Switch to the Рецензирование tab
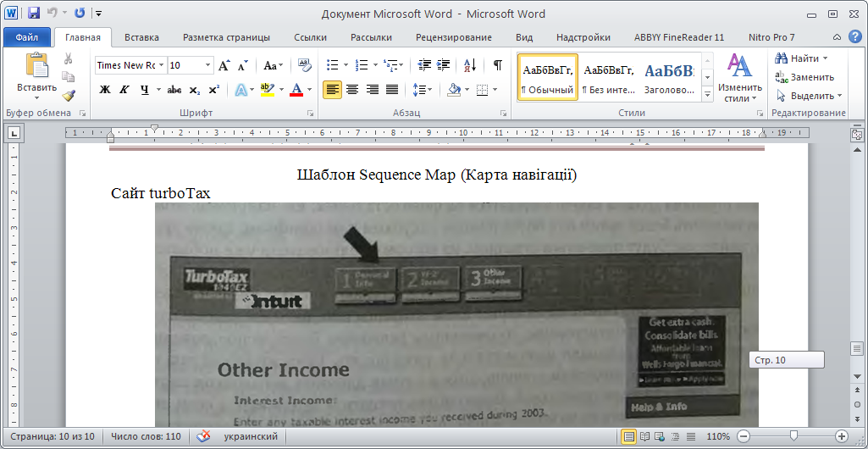This screenshot has width=868, height=449. [453, 37]
